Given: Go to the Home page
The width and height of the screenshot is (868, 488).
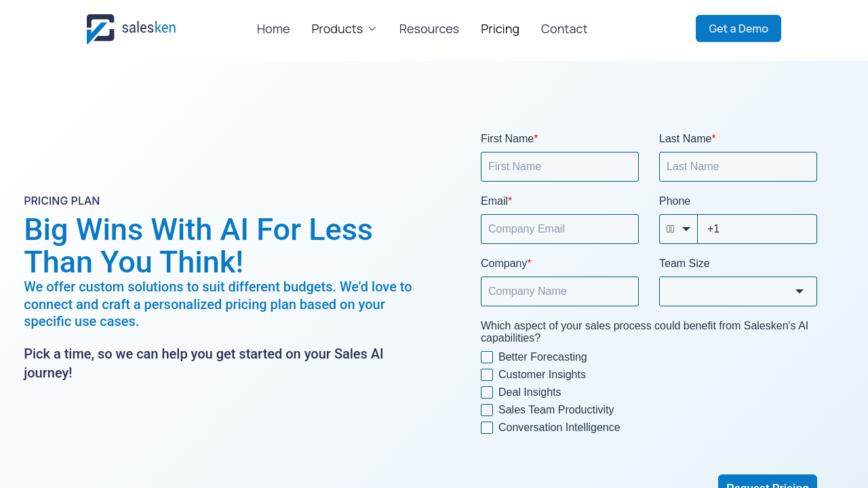Looking at the screenshot, I should pyautogui.click(x=273, y=29).
